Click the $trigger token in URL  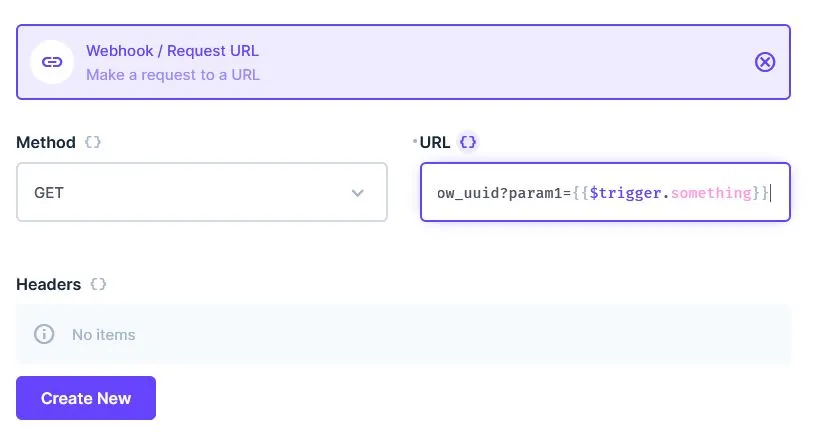pos(627,192)
